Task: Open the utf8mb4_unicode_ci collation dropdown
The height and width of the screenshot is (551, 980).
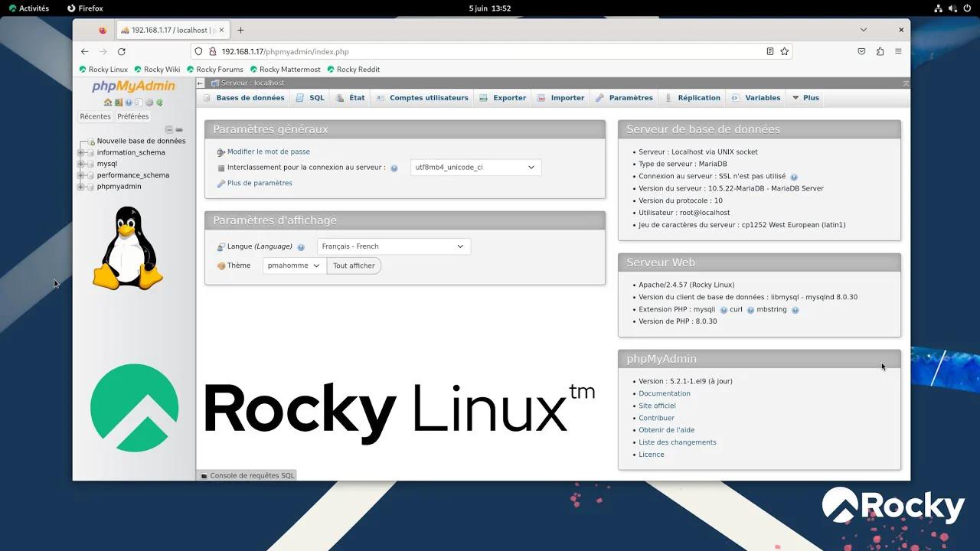Action: [475, 167]
